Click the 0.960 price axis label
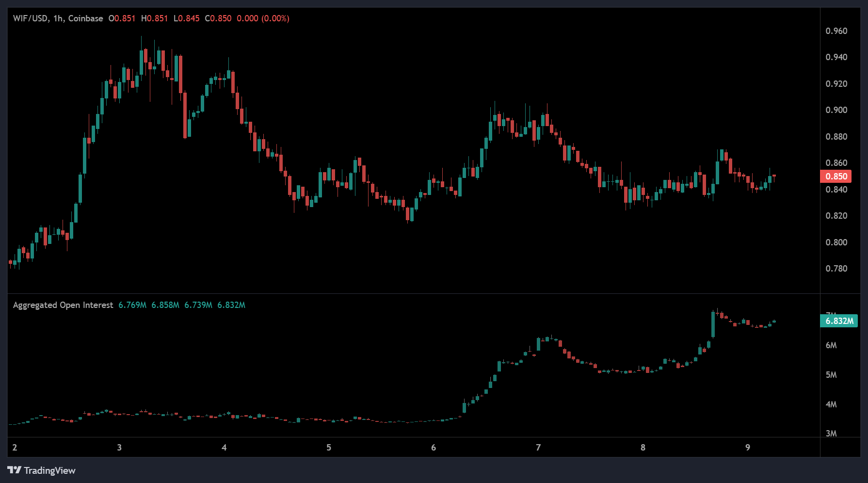Image resolution: width=868 pixels, height=483 pixels. (x=836, y=31)
